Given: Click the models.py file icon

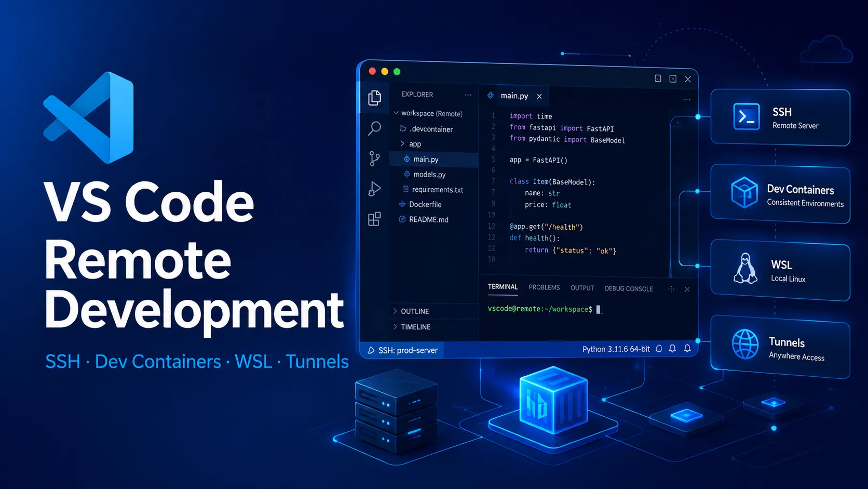Looking at the screenshot, I should click(x=407, y=174).
